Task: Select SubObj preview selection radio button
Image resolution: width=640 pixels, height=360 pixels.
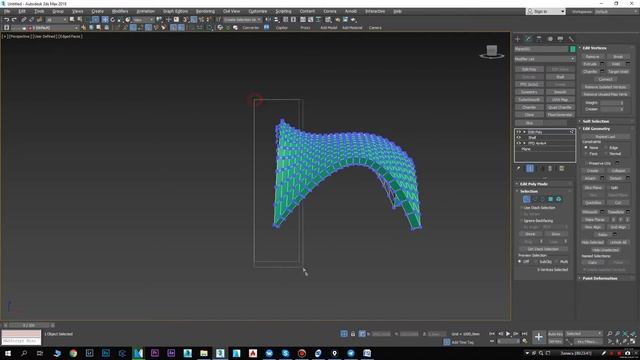Action: [x=536, y=261]
